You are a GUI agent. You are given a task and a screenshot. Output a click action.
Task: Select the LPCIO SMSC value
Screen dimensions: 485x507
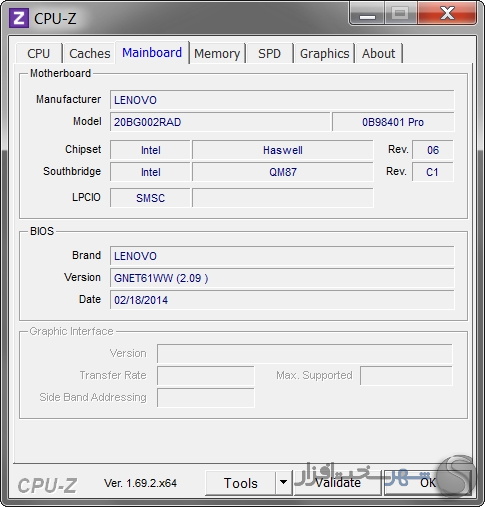(150, 198)
